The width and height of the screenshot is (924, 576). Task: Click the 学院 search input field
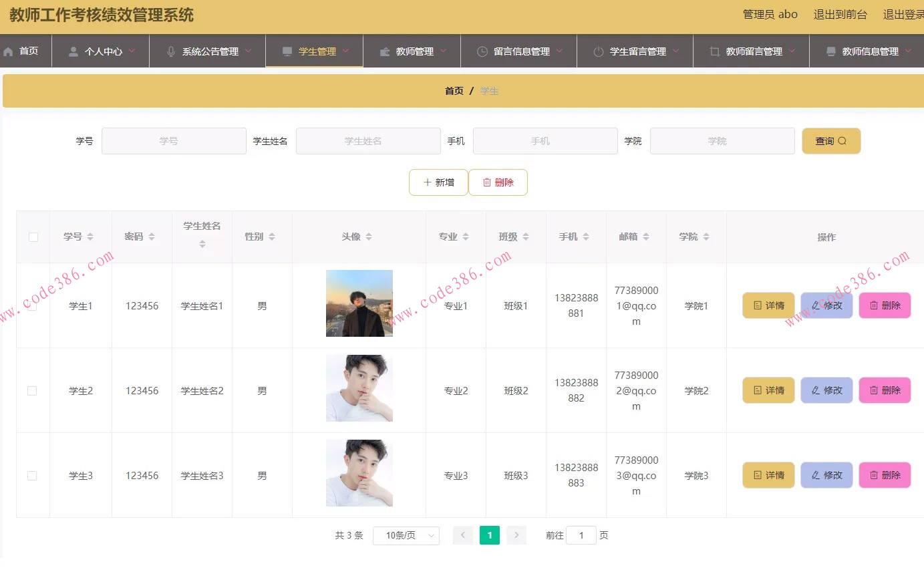pos(722,141)
